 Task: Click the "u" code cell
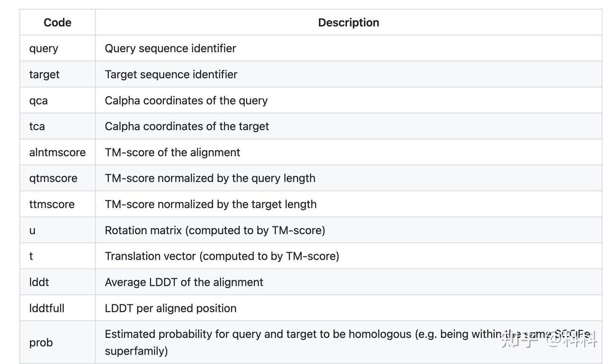[x=32, y=230]
